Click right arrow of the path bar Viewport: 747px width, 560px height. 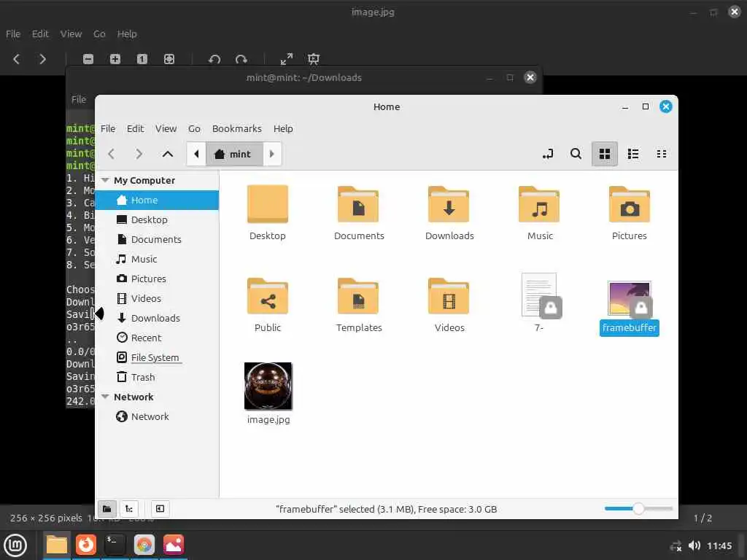click(x=272, y=154)
